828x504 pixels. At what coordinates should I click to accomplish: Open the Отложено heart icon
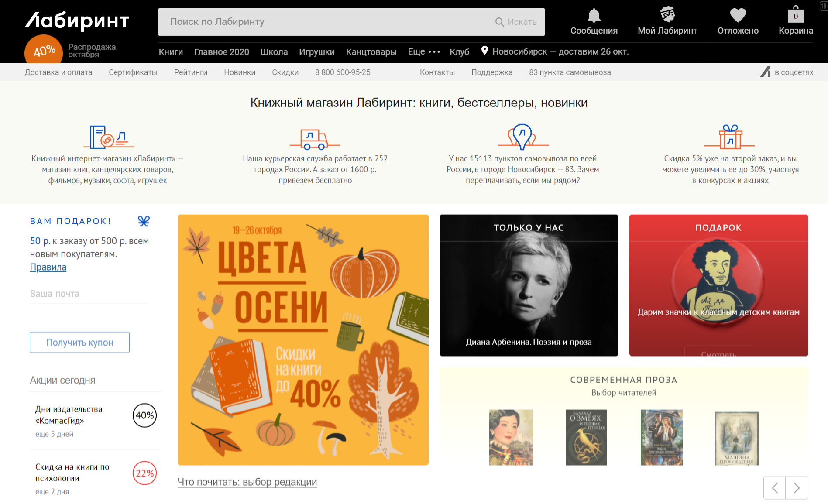tap(738, 16)
